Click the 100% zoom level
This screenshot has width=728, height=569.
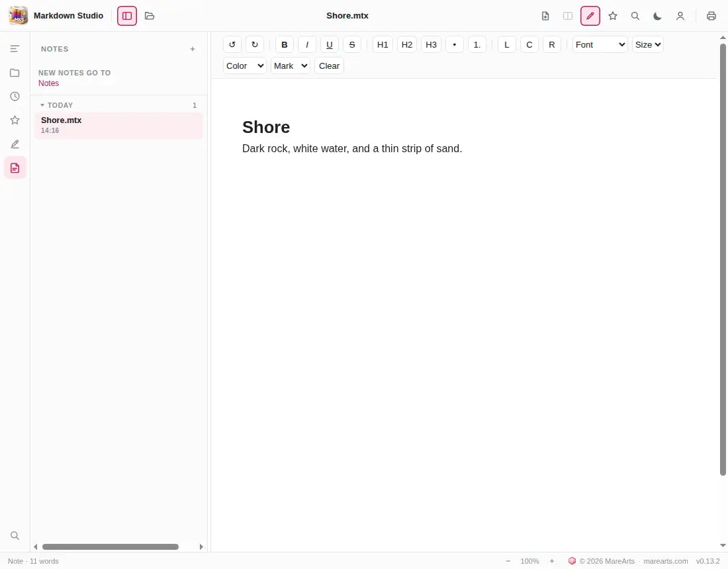pos(529,561)
